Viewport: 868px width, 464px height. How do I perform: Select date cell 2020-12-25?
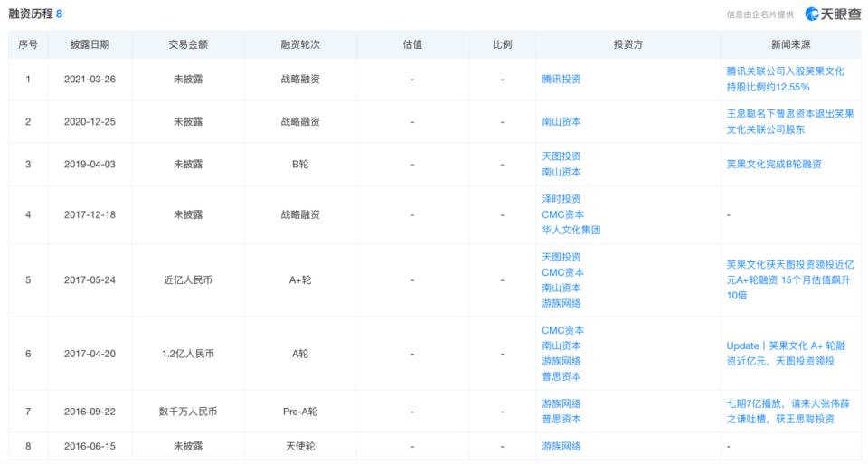coord(90,122)
